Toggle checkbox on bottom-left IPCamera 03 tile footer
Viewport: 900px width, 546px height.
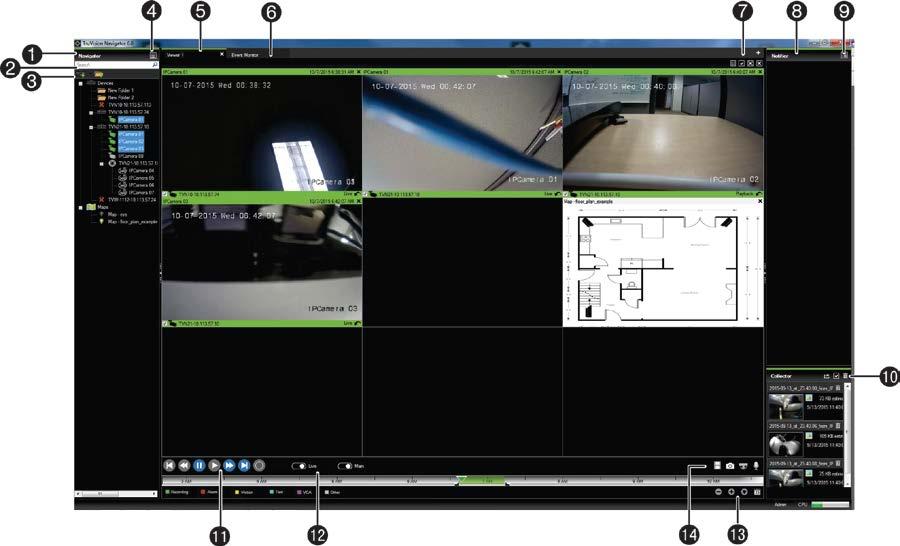coord(165,324)
